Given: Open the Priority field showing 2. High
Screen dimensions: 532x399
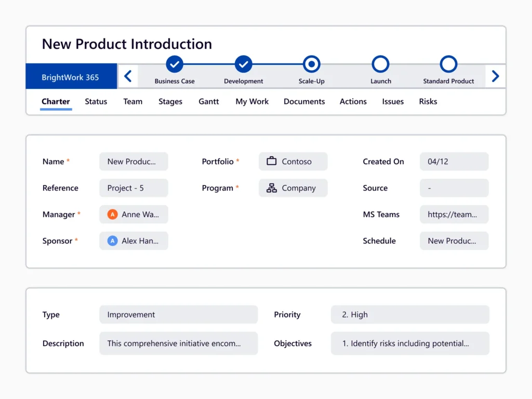Looking at the screenshot, I should [410, 314].
